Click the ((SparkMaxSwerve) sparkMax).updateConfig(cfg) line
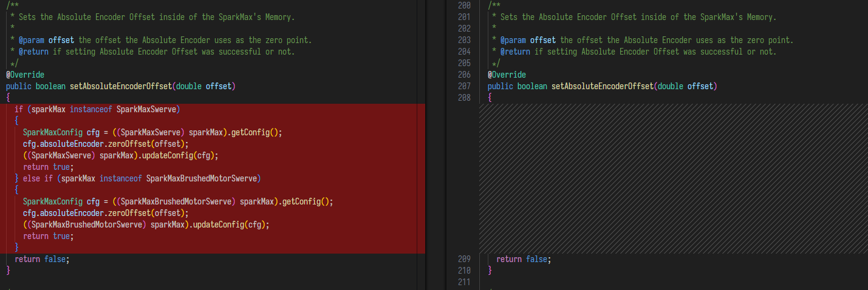 point(120,155)
